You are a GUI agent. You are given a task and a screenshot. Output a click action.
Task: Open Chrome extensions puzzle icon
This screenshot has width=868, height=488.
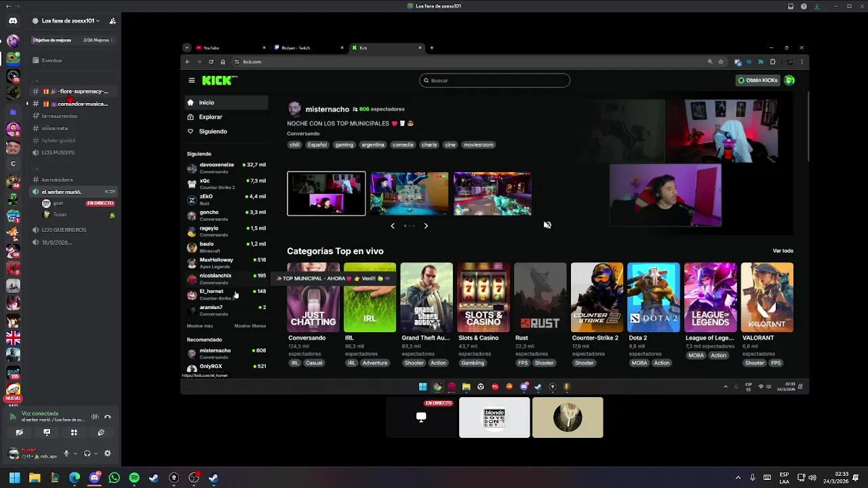(x=772, y=62)
